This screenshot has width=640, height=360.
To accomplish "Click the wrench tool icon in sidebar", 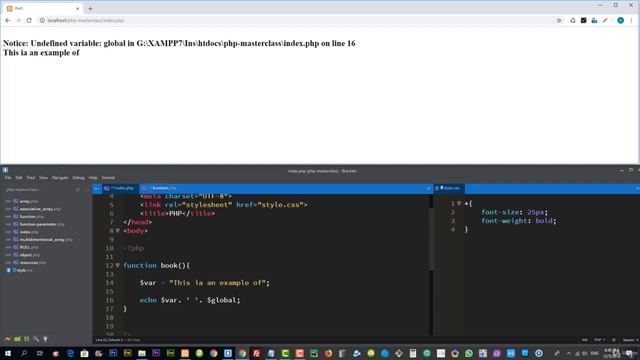I will pyautogui.click(x=36, y=339).
